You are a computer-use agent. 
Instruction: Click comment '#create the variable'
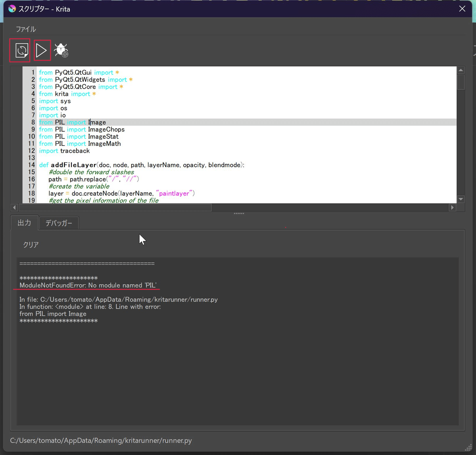pos(79,187)
